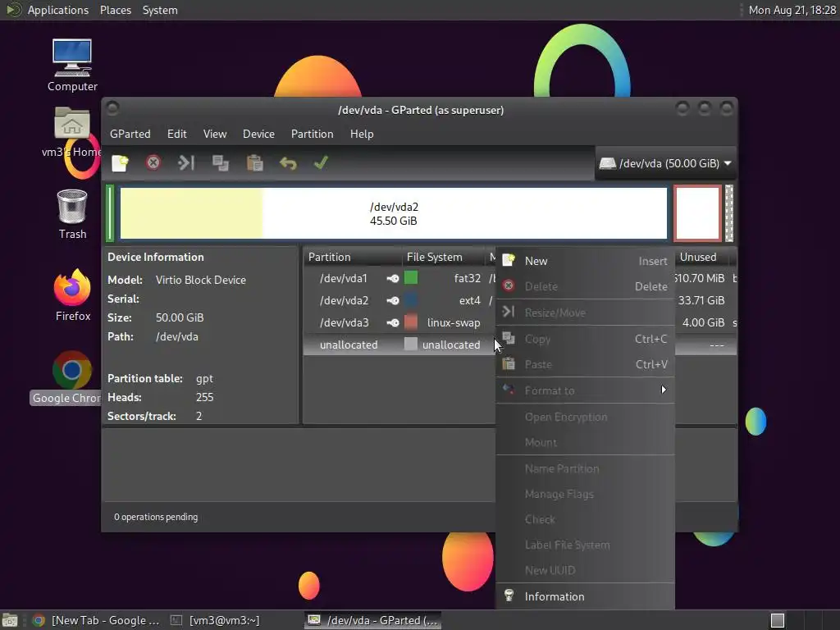Click the Delete partition toolbar icon

pyautogui.click(x=153, y=163)
